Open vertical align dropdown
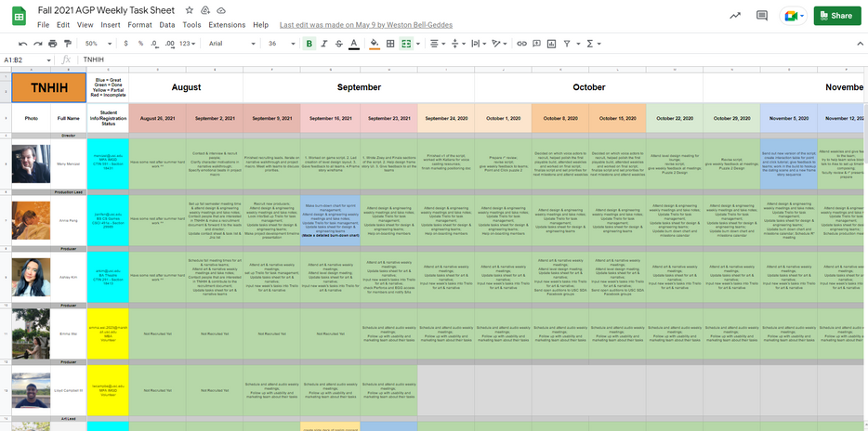Image resolution: width=868 pixels, height=431 pixels. click(x=458, y=44)
